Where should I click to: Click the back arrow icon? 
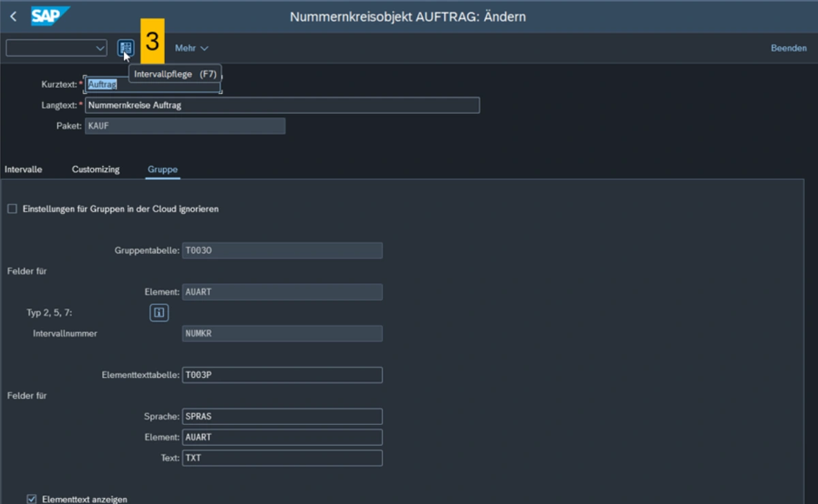tap(14, 16)
